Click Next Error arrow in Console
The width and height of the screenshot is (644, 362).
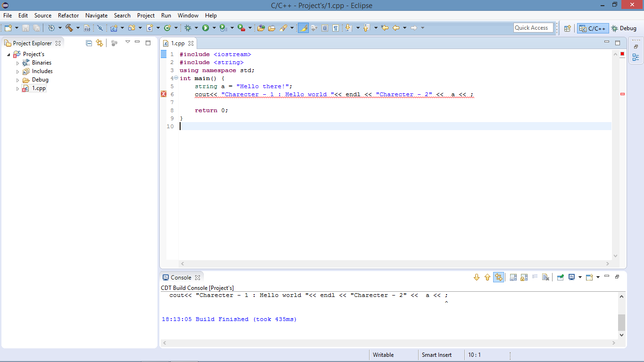point(477,277)
